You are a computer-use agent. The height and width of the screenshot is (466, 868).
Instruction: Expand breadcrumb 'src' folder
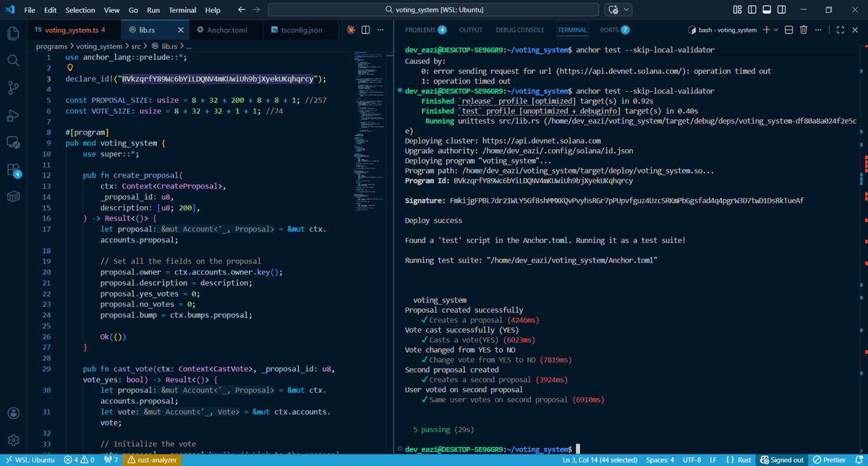[x=135, y=46]
